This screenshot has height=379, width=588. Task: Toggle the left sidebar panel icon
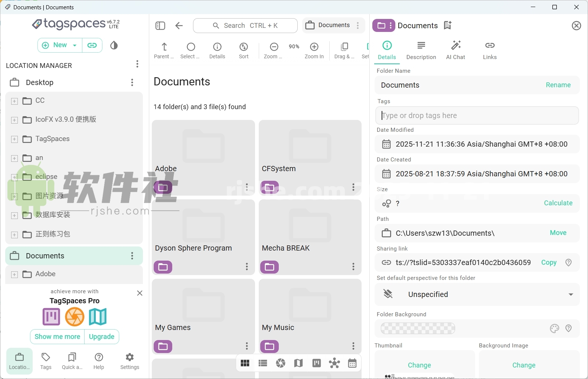tap(160, 26)
